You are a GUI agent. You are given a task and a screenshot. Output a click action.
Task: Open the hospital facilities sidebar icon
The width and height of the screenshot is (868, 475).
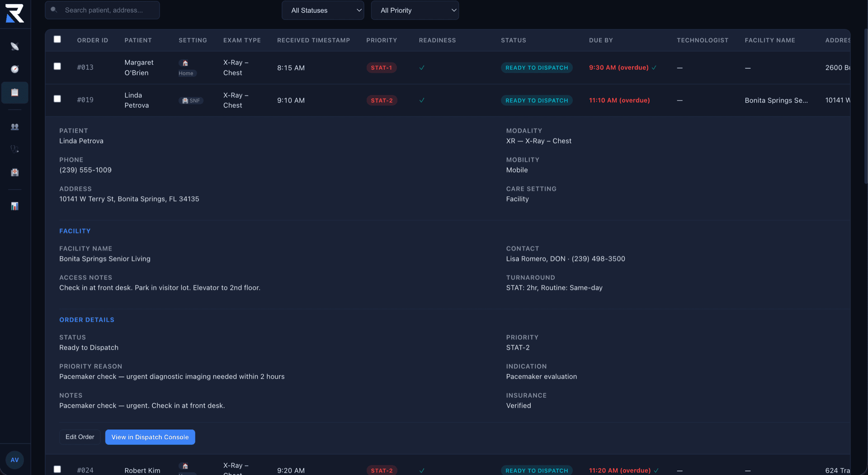15,172
